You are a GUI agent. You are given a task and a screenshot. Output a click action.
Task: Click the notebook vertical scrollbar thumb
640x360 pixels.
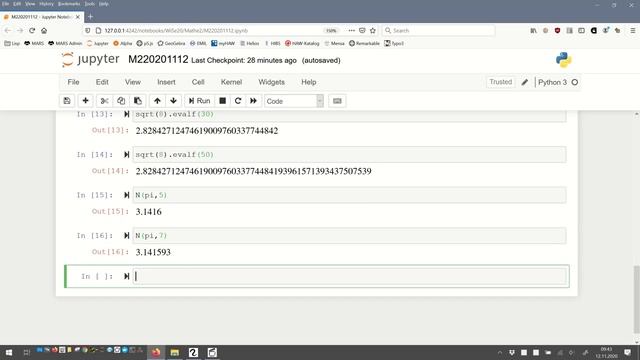tap(636, 299)
